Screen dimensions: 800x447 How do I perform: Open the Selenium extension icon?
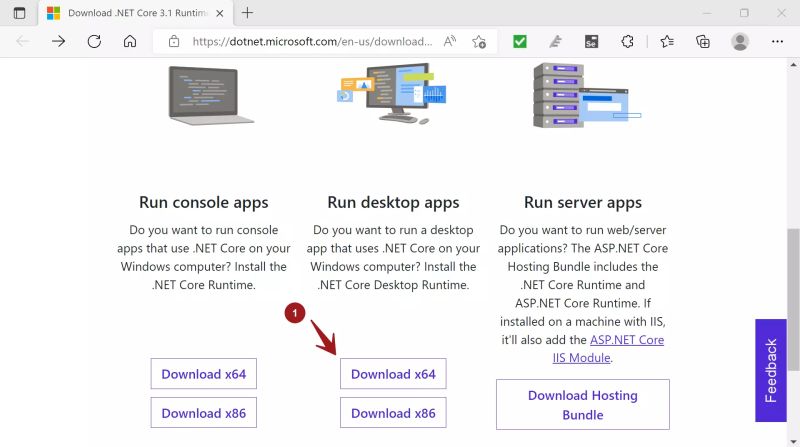coord(591,41)
